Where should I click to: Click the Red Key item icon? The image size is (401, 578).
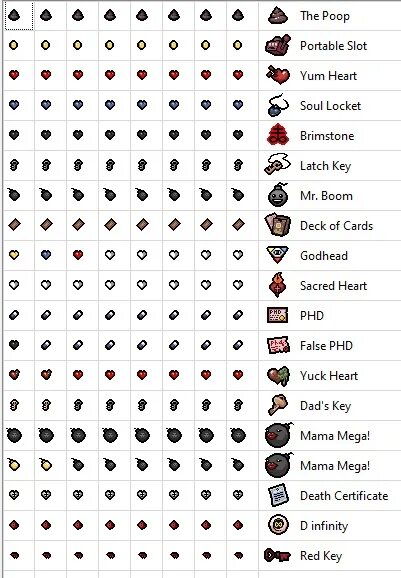tap(278, 555)
